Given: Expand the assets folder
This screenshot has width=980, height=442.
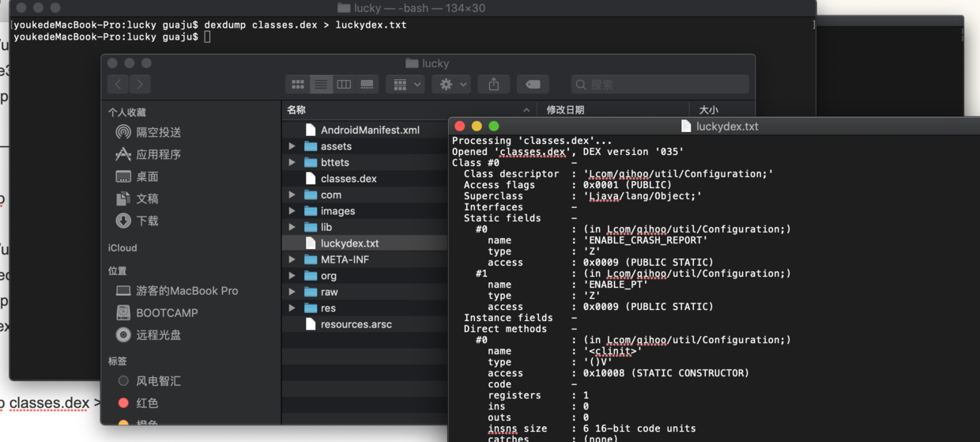Looking at the screenshot, I should tap(292, 146).
